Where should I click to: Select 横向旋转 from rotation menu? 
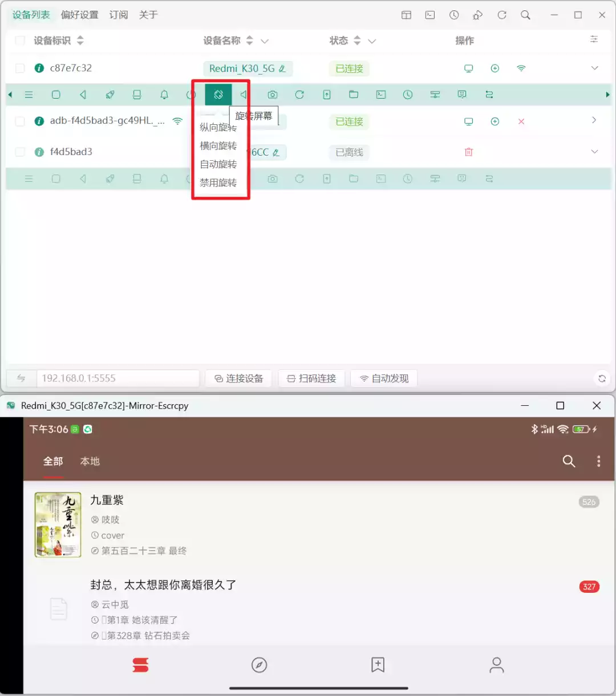[x=218, y=146]
